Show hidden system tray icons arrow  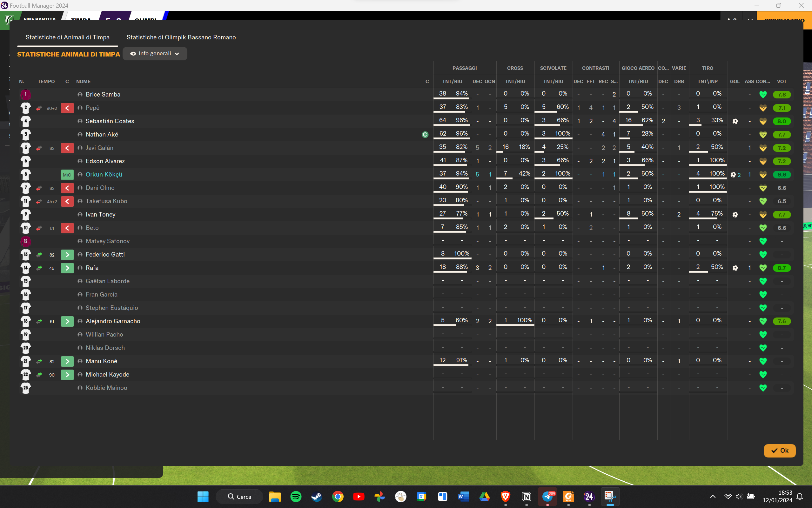click(x=713, y=497)
